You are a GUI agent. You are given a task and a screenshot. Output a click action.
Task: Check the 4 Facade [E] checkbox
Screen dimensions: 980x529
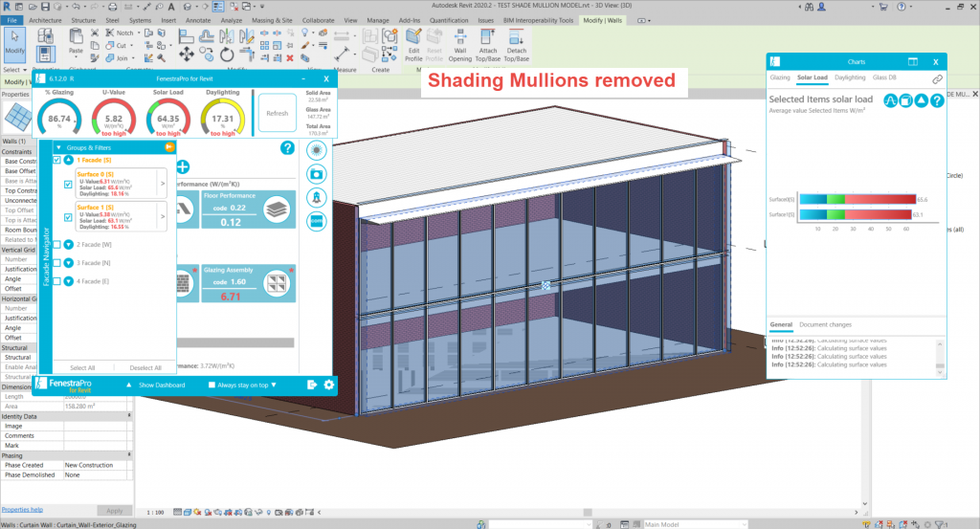pos(56,281)
